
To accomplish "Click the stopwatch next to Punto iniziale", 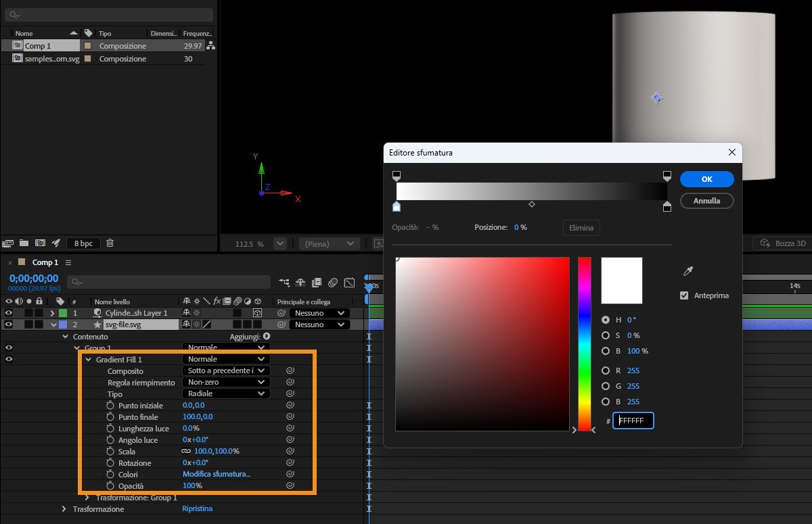I will coord(111,405).
